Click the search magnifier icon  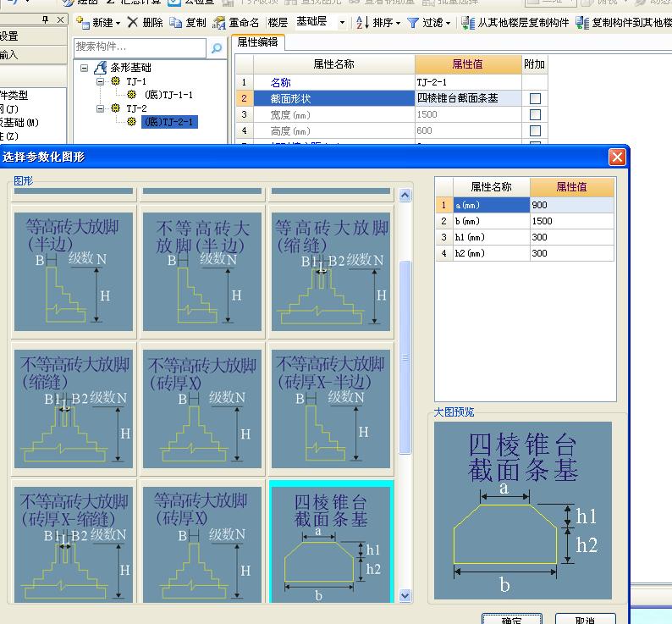217,47
